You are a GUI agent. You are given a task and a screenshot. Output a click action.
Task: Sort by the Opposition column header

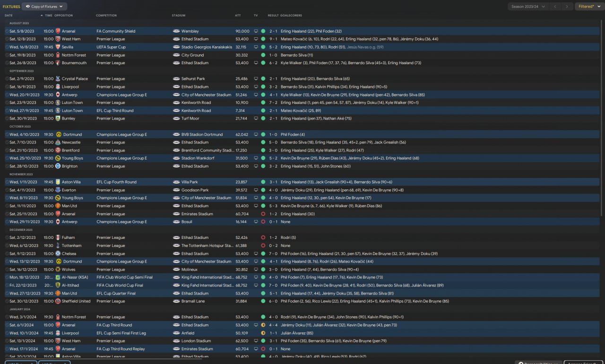point(64,16)
